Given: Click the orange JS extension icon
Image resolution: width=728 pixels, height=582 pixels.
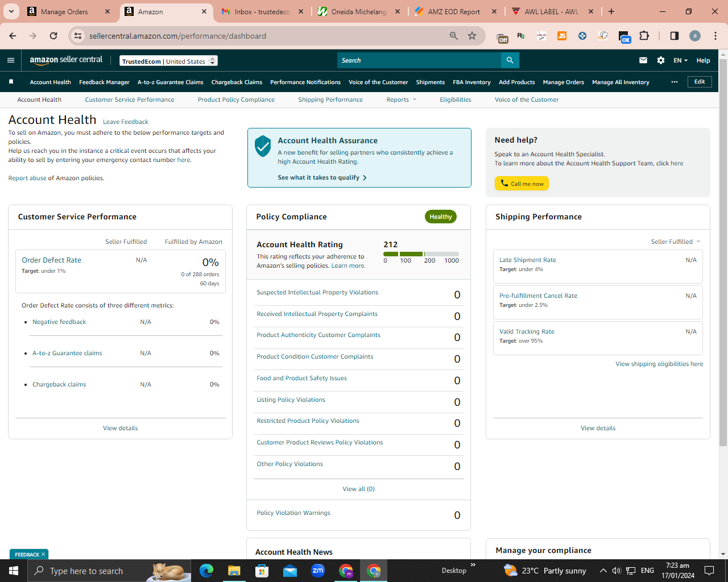Looking at the screenshot, I should tap(562, 36).
